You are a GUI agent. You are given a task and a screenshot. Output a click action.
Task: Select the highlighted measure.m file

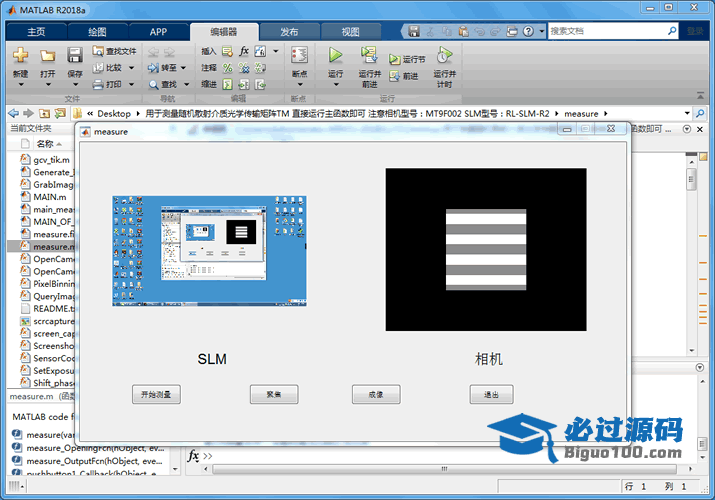42,247
